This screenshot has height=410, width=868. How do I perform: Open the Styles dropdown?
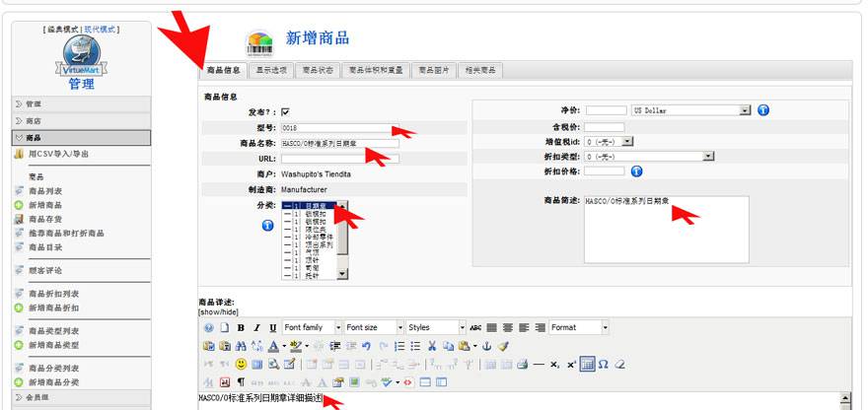click(x=436, y=327)
